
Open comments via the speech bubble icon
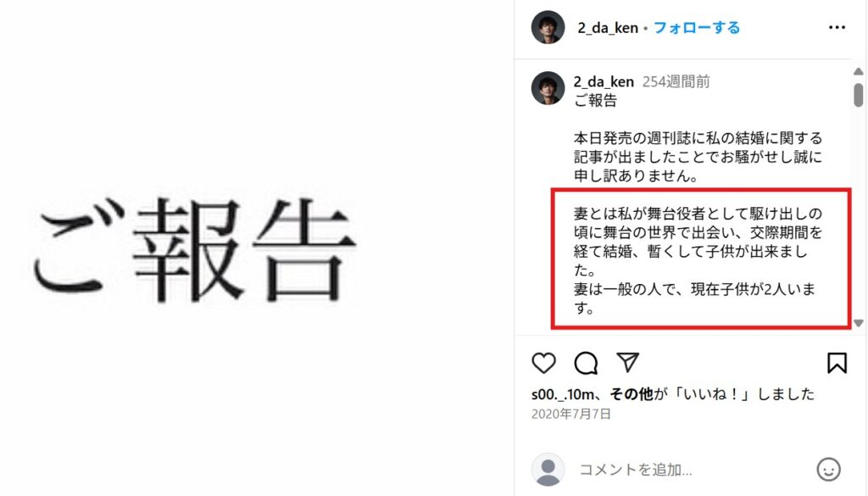tap(586, 363)
